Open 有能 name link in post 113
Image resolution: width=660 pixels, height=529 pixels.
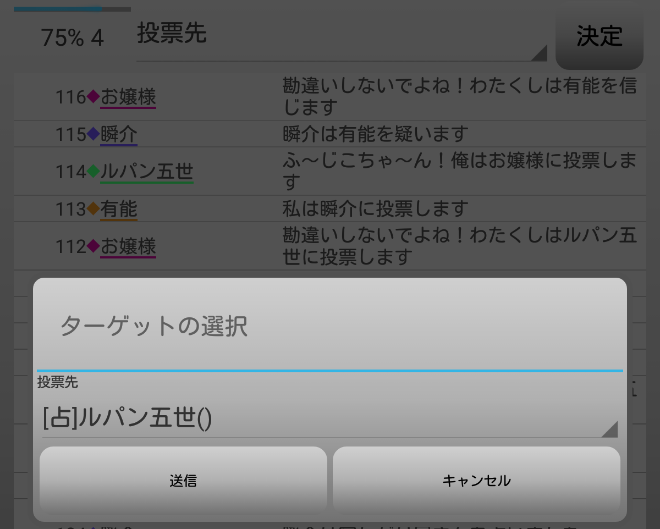[119, 209]
